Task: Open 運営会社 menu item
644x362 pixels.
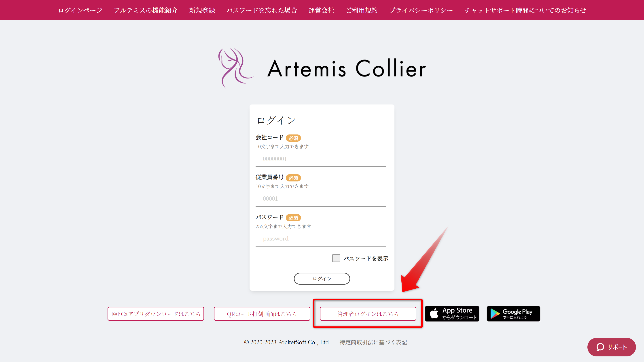Action: click(x=321, y=10)
